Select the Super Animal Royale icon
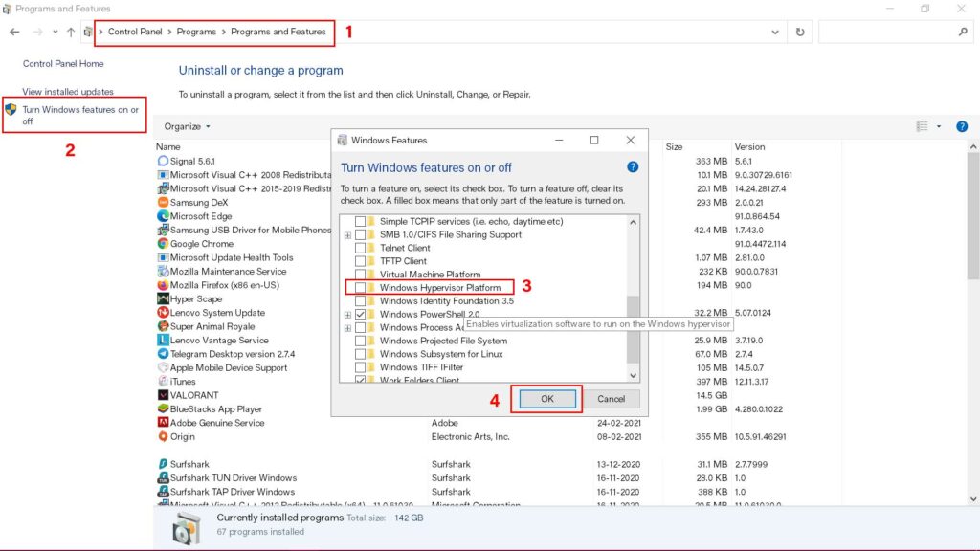The image size is (980, 551). (x=163, y=326)
